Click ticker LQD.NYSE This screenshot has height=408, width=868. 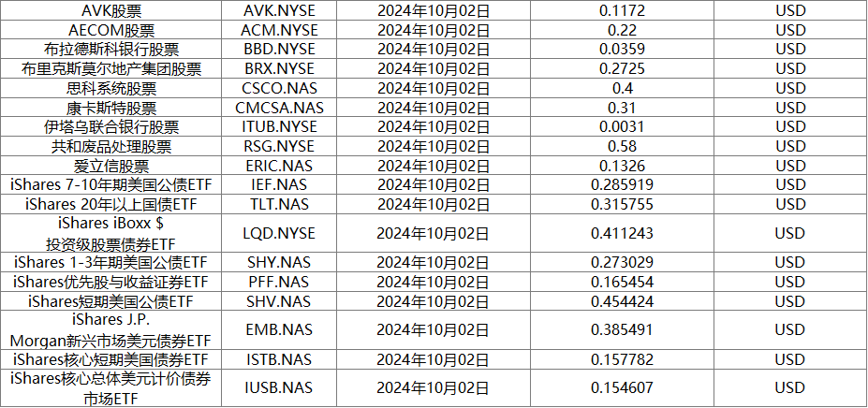279,233
